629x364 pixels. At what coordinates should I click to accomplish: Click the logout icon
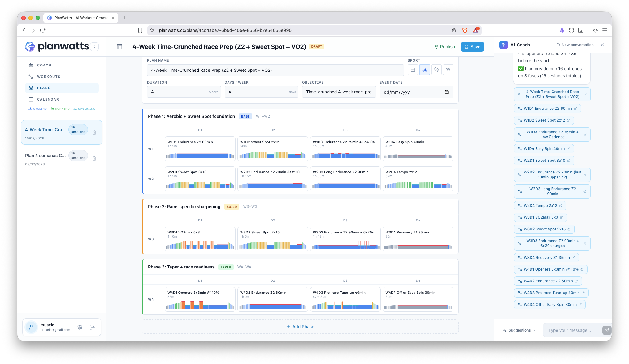tap(92, 327)
